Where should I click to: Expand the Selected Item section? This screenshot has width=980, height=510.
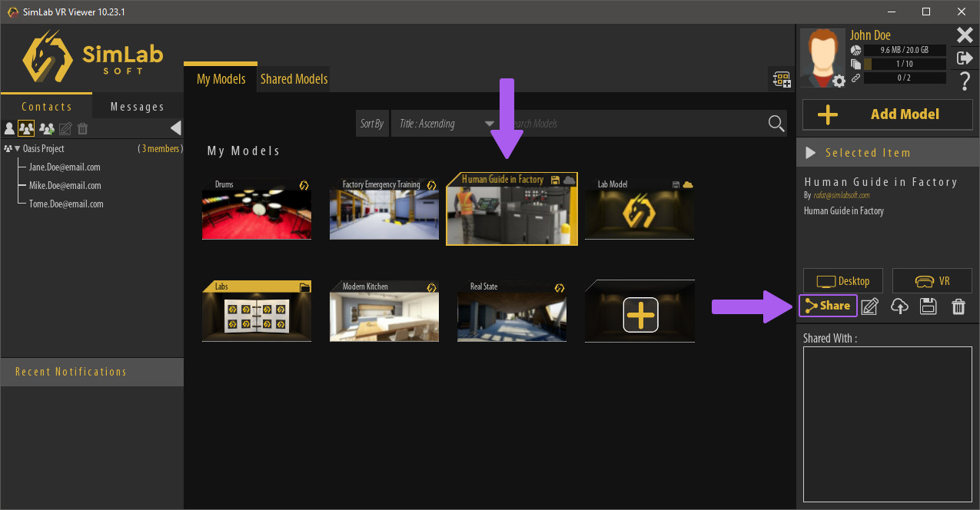[809, 153]
